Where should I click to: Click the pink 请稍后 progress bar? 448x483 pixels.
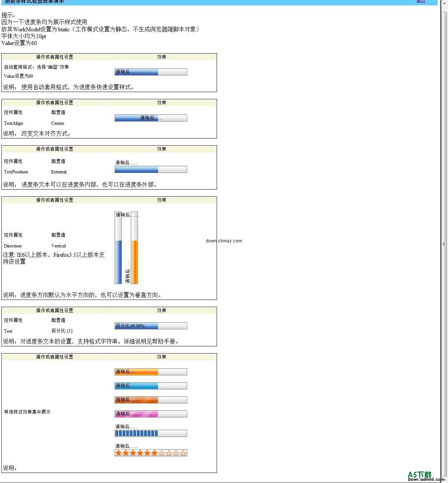[150, 414]
